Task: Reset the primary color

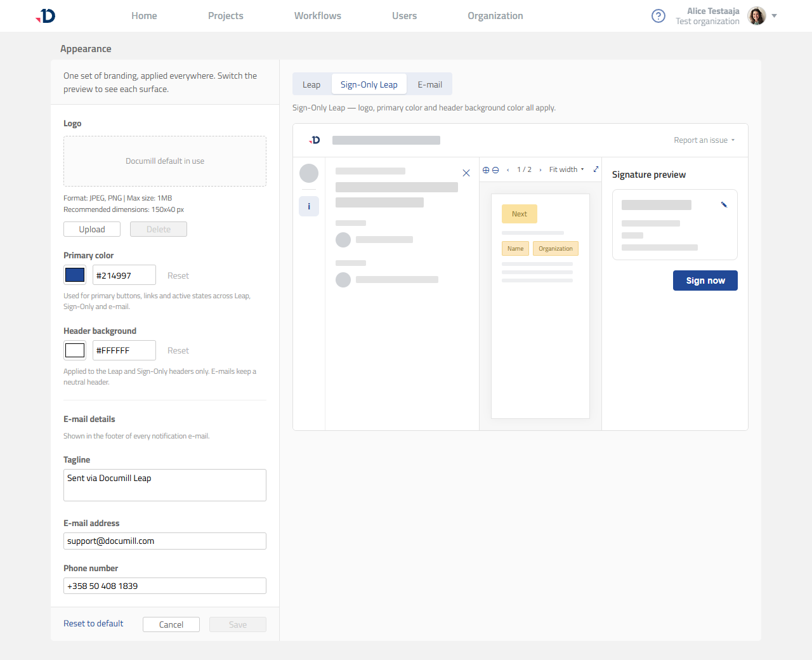Action: (x=178, y=275)
